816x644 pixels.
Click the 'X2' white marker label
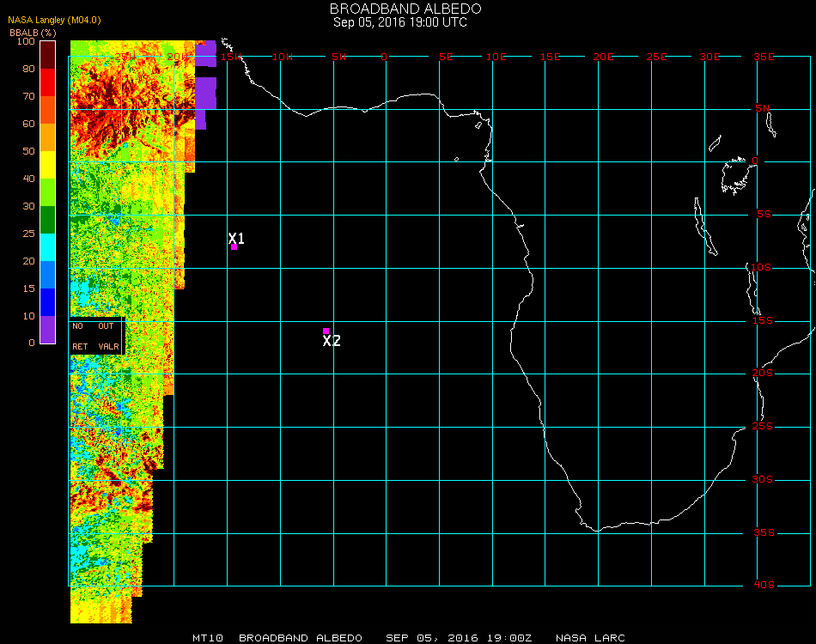click(332, 341)
